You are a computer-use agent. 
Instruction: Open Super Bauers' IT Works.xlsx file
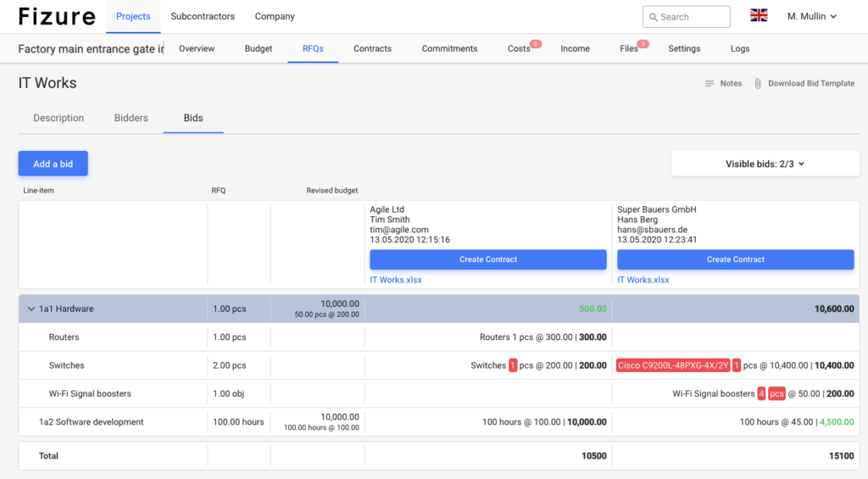pos(643,280)
